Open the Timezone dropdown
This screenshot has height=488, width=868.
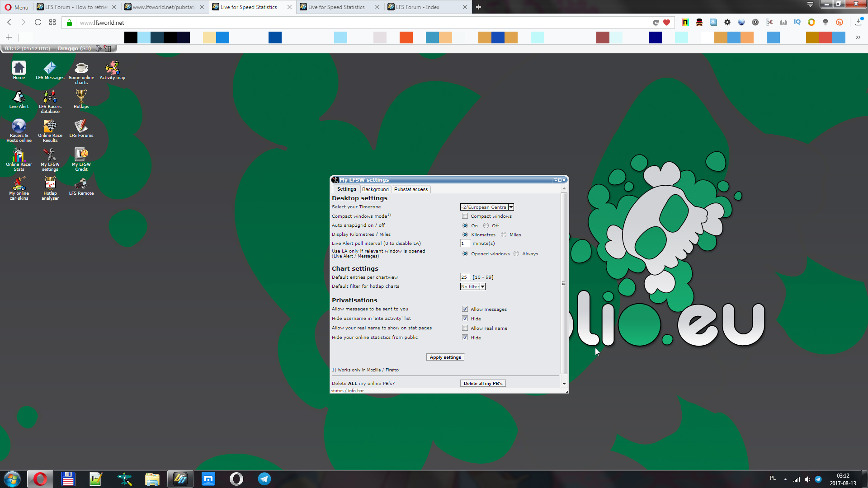(x=487, y=207)
